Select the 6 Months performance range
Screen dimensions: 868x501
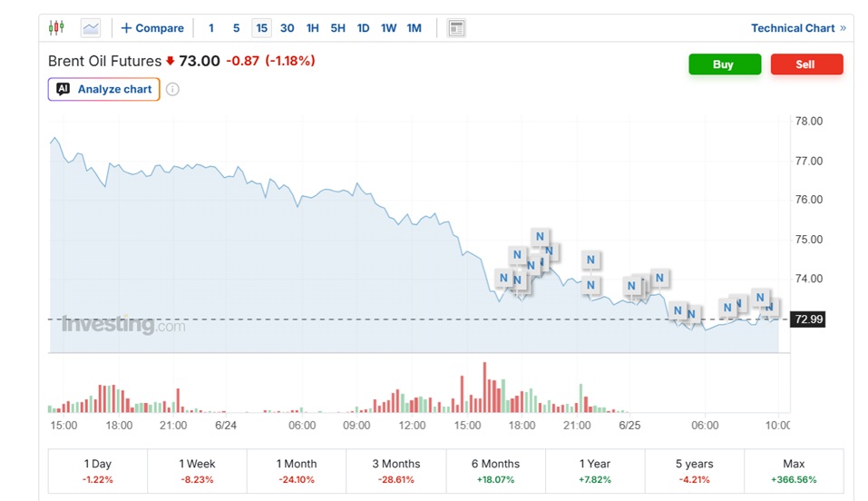pyautogui.click(x=495, y=471)
